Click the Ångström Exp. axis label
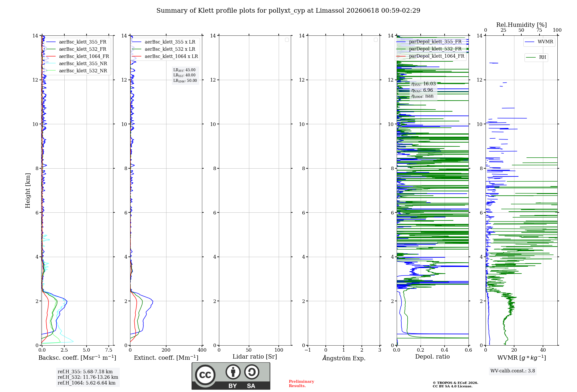Viewport: 577px width, 392px height. pos(344,358)
